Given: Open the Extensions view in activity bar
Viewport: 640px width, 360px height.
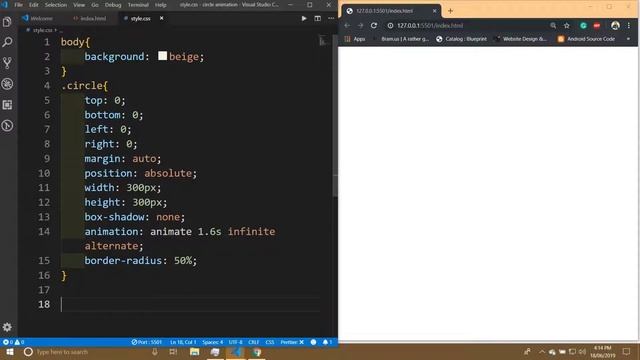Looking at the screenshot, I should point(7,105).
